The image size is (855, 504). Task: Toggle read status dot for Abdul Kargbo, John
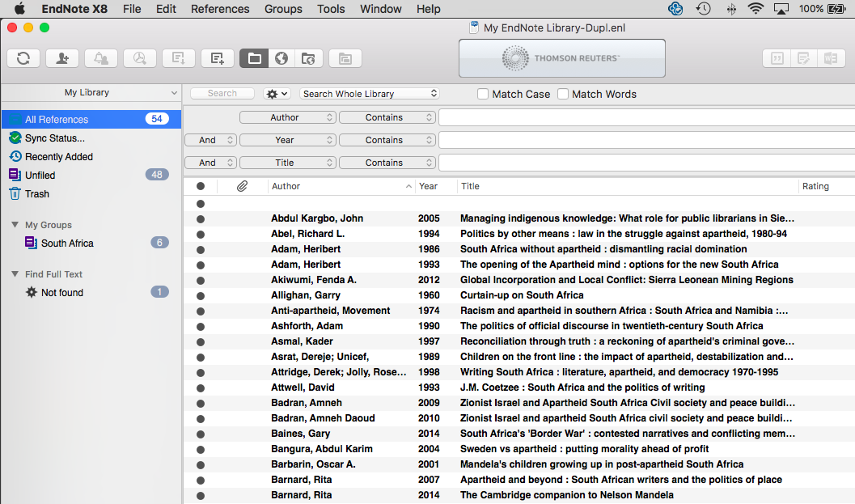(201, 219)
